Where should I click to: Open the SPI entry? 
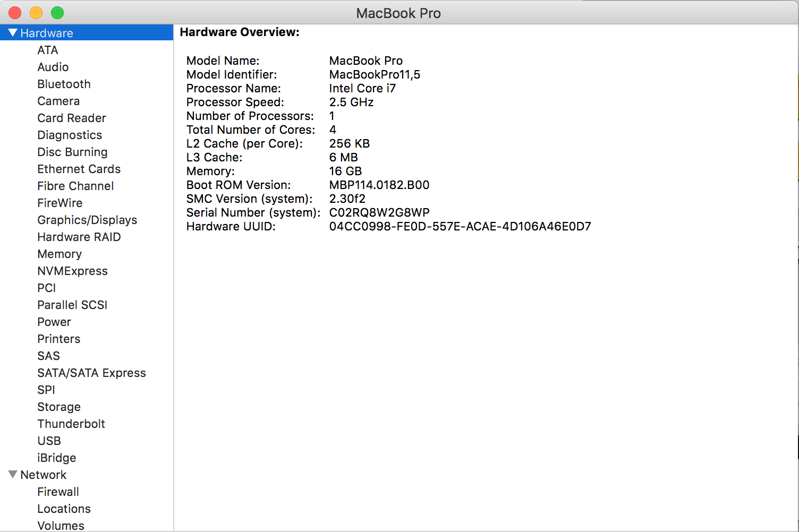coord(46,390)
